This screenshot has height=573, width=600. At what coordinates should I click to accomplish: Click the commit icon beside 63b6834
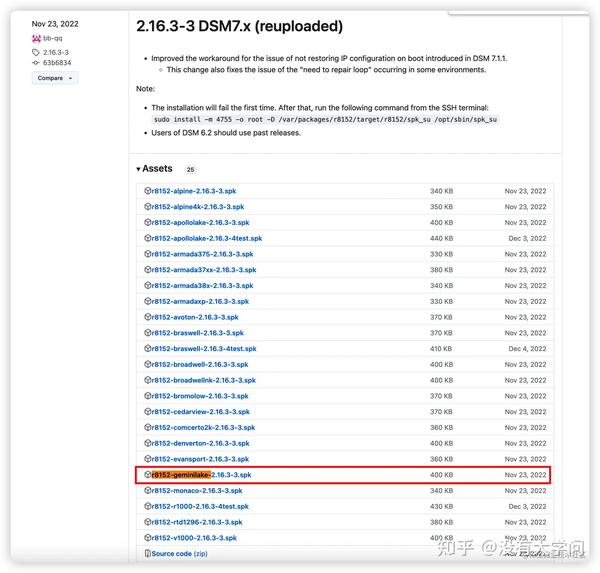36,62
